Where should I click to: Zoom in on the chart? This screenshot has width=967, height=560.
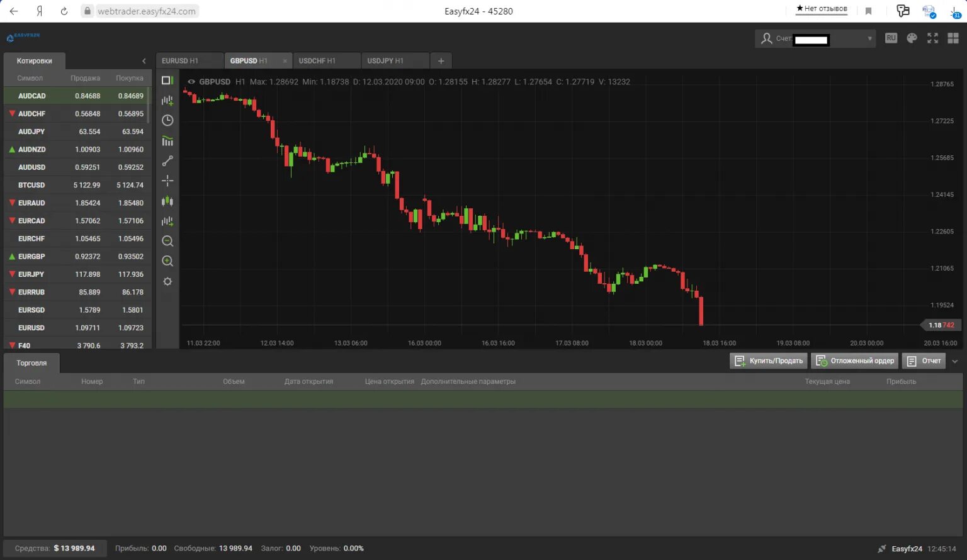[167, 261]
